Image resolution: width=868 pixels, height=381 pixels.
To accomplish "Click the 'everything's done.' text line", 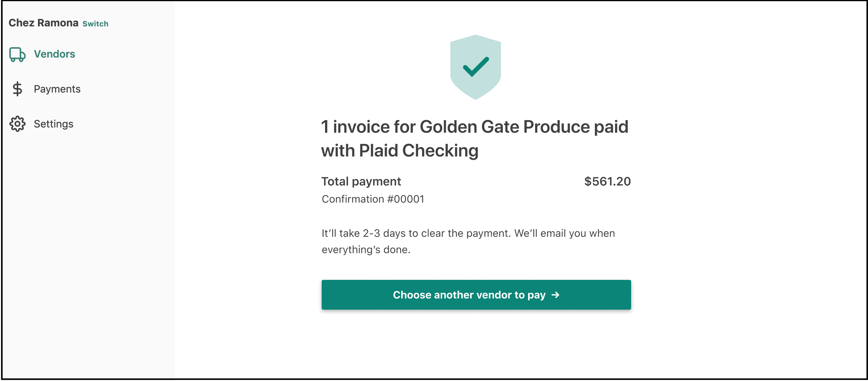I will [366, 250].
